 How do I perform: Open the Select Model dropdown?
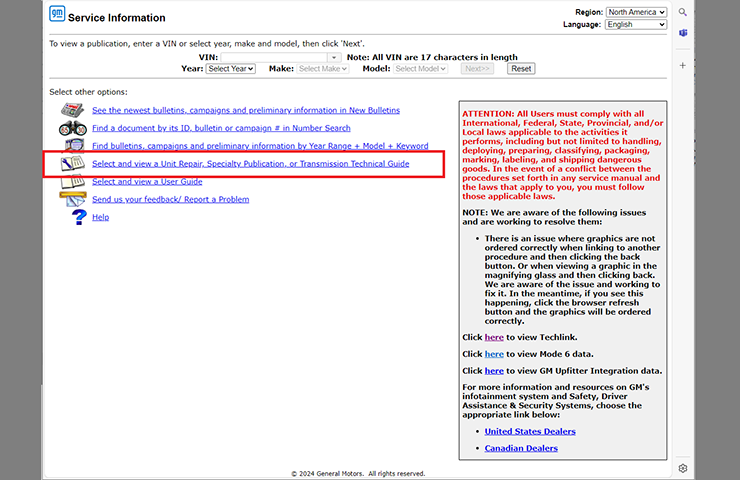[x=420, y=69]
